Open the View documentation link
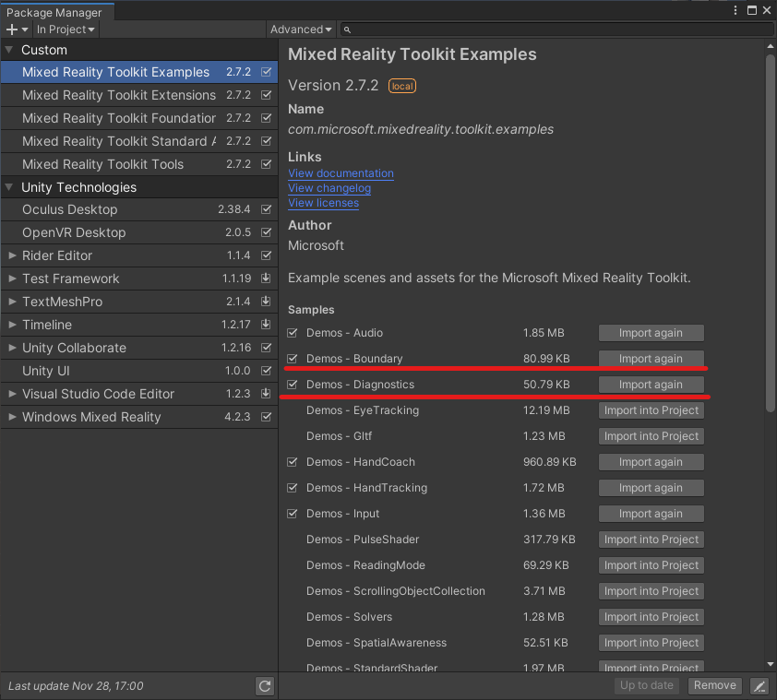Image resolution: width=777 pixels, height=700 pixels. coord(341,173)
